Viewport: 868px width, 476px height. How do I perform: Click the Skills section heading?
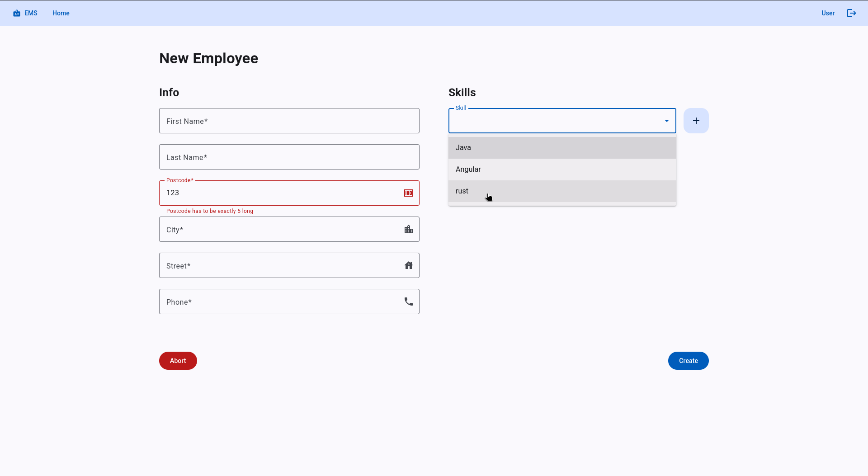point(462,93)
